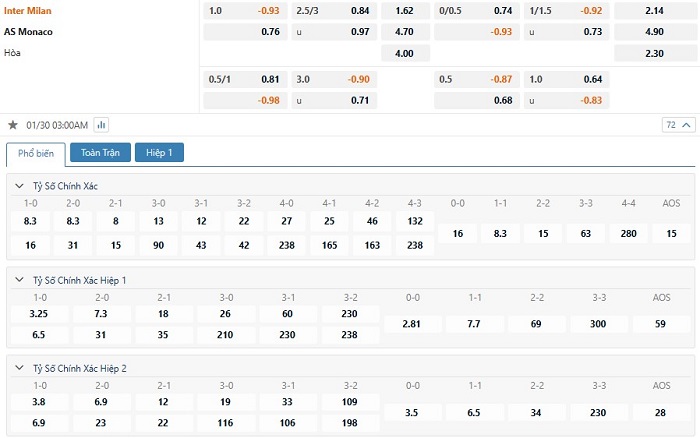Image resolution: width=700 pixels, height=438 pixels.
Task: Pick full-time 0-0 score odds 16
Action: pyautogui.click(x=458, y=234)
